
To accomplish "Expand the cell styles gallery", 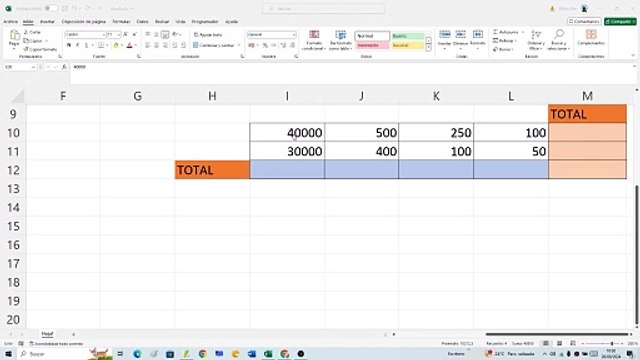I will pyautogui.click(x=429, y=48).
